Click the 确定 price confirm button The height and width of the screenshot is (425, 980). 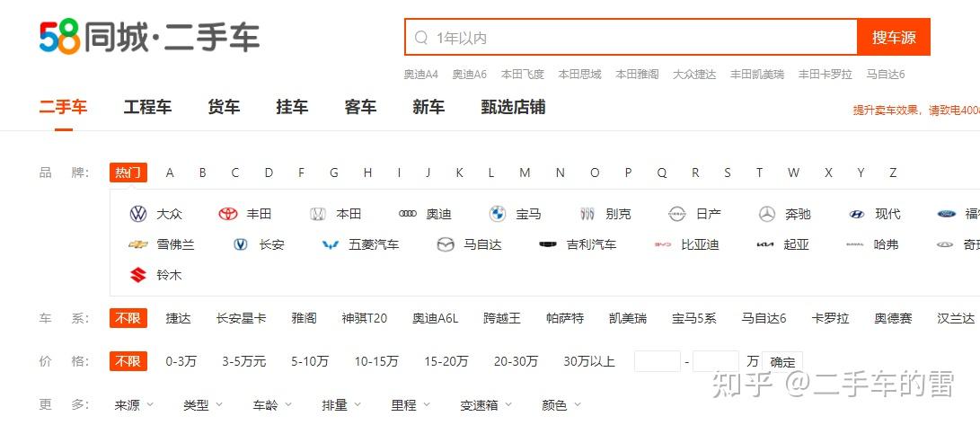(x=782, y=362)
